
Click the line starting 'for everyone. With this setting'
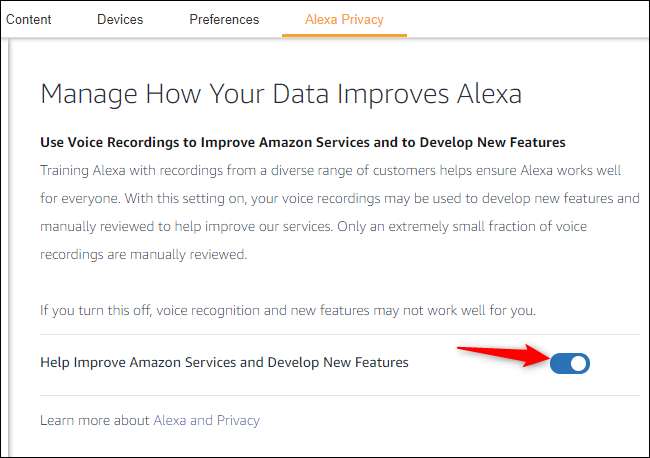coord(339,198)
